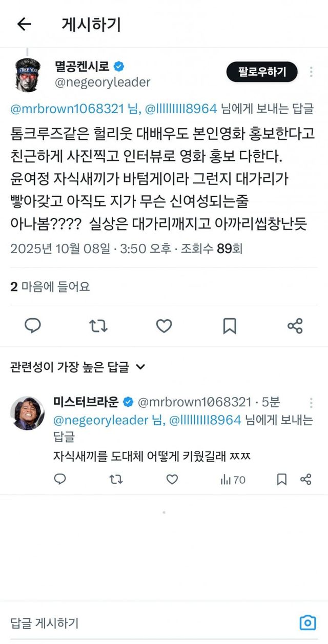Screen dimensions: 328x644
Task: Share the 미스터브라운 reply
Action: coord(306,480)
